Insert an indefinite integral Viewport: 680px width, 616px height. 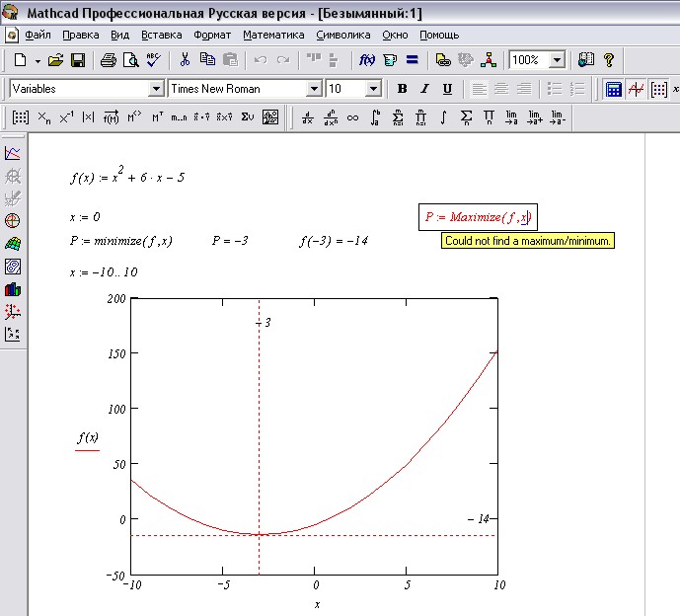tap(443, 117)
